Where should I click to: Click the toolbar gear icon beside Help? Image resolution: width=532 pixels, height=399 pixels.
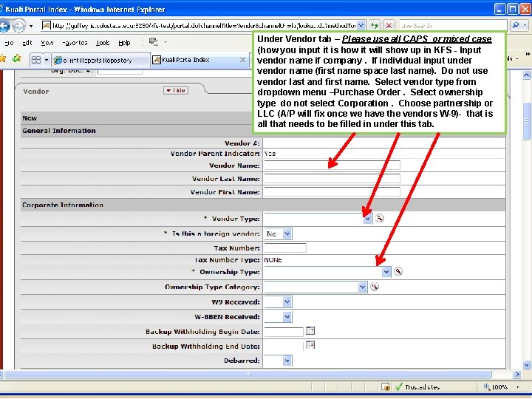point(154,41)
